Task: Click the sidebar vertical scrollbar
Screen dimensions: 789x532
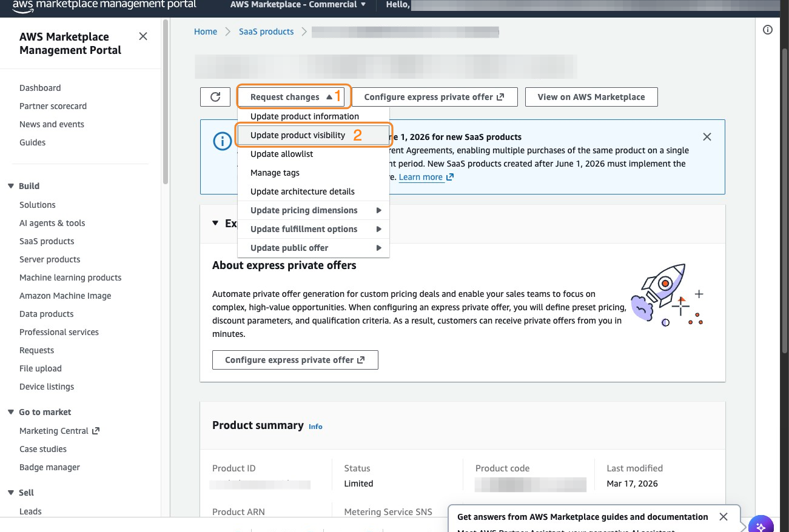Action: (x=166, y=102)
